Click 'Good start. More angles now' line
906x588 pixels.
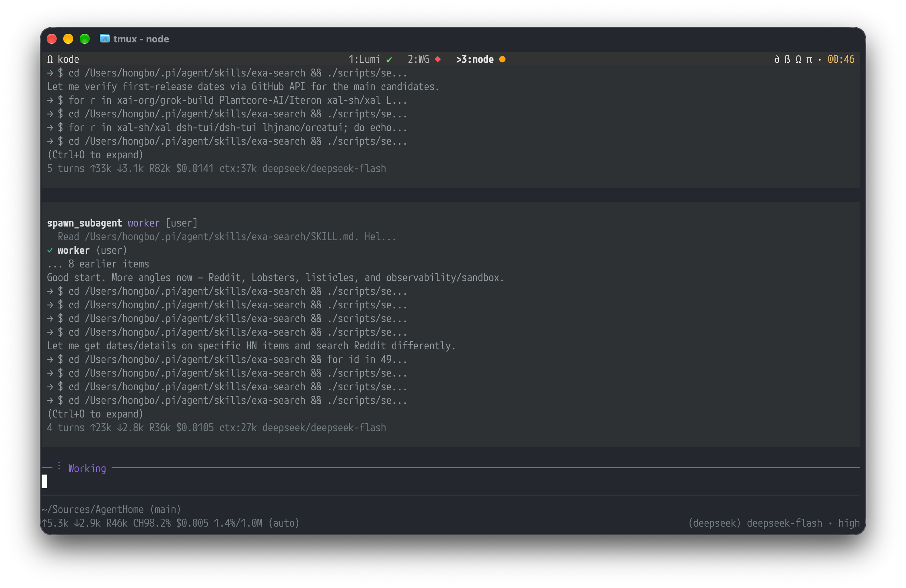(x=275, y=278)
